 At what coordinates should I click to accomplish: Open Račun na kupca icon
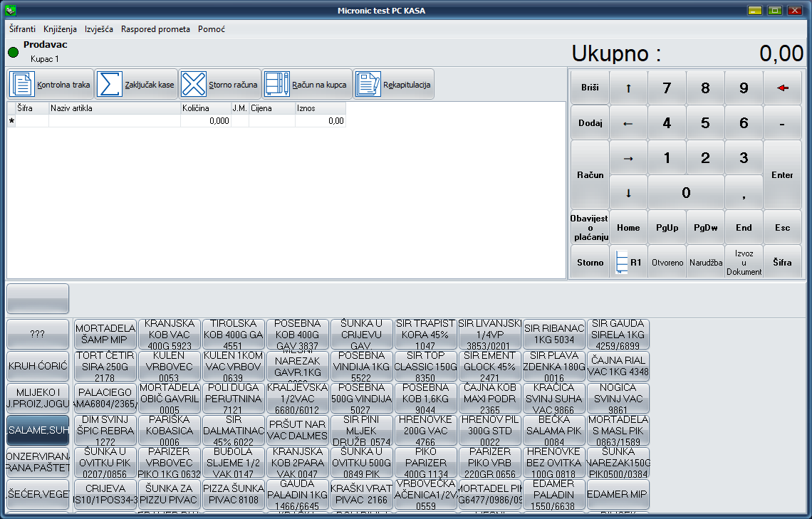point(276,85)
